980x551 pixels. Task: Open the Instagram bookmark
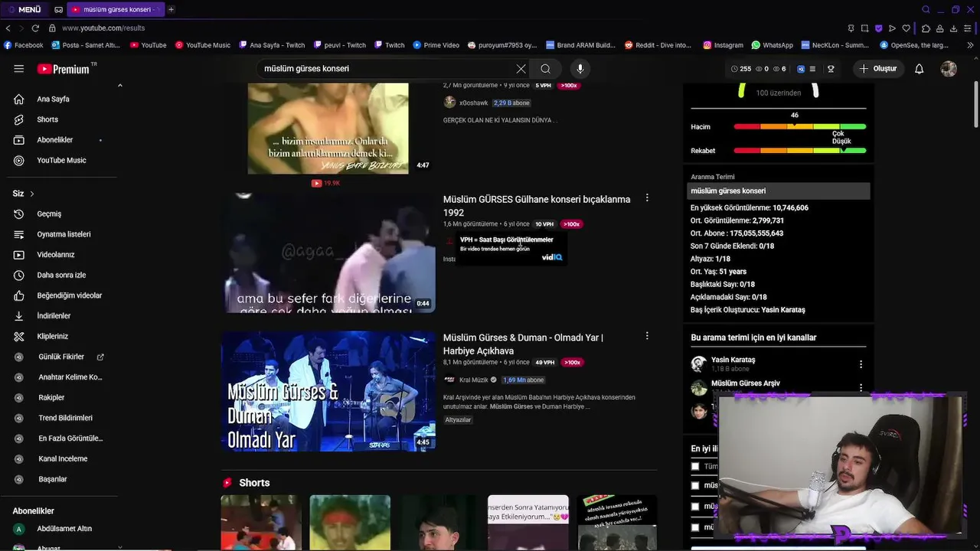[x=723, y=45]
